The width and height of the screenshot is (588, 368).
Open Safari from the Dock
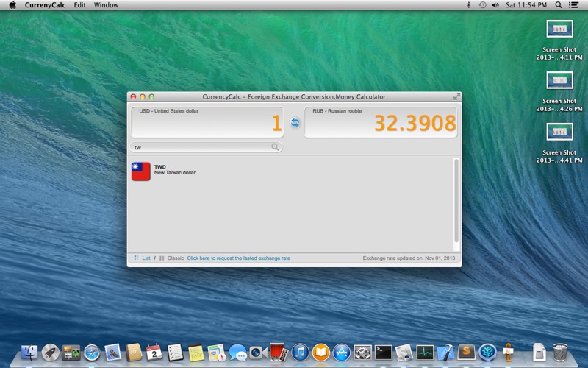[x=92, y=353]
